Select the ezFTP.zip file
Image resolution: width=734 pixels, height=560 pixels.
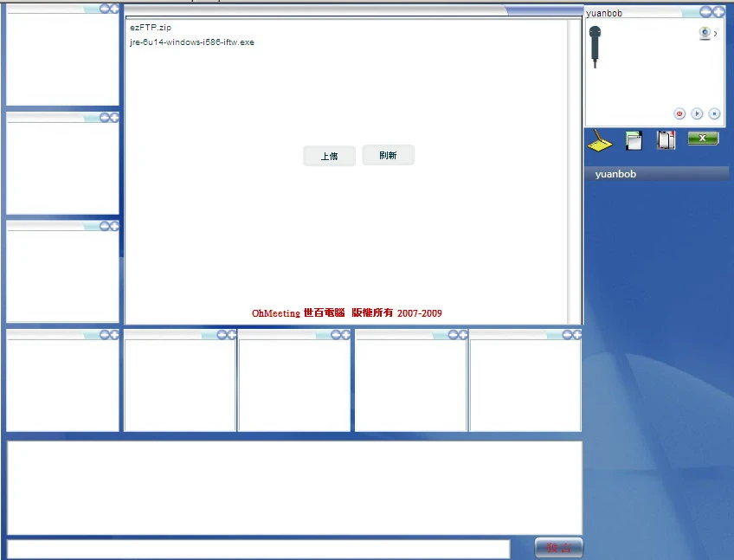pyautogui.click(x=151, y=28)
